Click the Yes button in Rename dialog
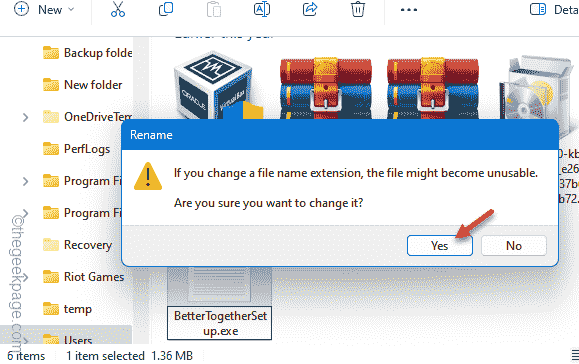The height and width of the screenshot is (364, 579). coord(439,245)
